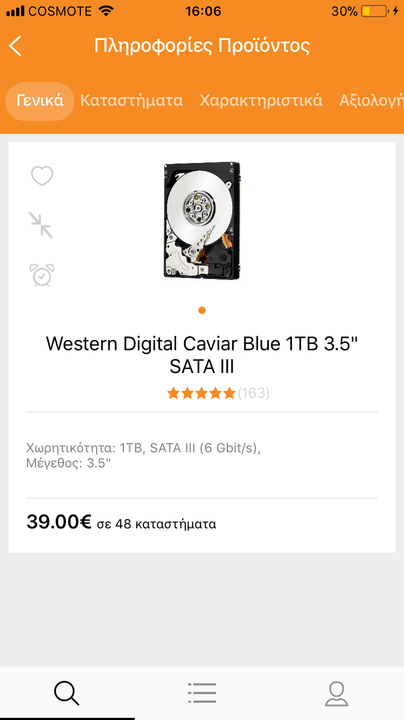Switch to the Χαρακτηριστικά tab
This screenshot has height=720, width=404.
[x=261, y=101]
